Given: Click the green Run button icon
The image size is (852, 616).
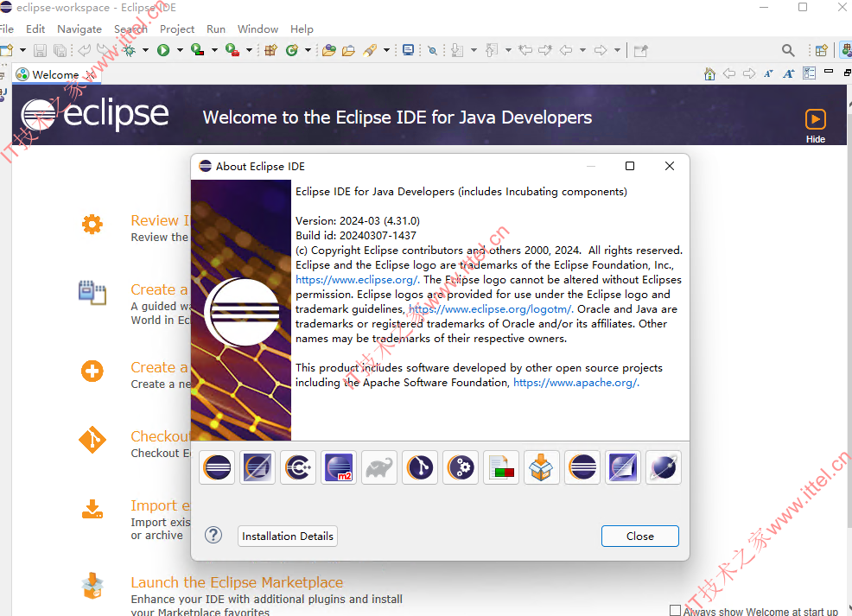Looking at the screenshot, I should [x=163, y=50].
